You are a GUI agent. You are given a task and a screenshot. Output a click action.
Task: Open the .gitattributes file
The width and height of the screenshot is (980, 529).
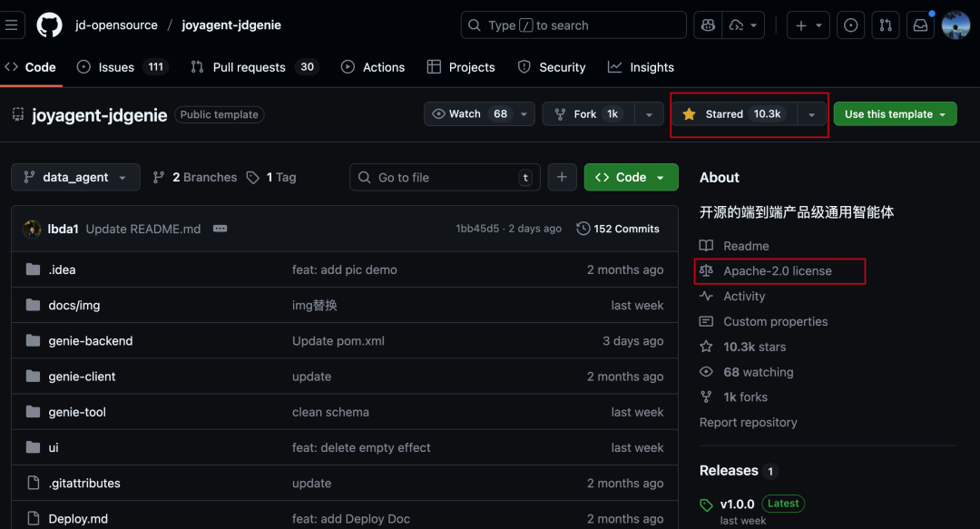click(x=84, y=484)
